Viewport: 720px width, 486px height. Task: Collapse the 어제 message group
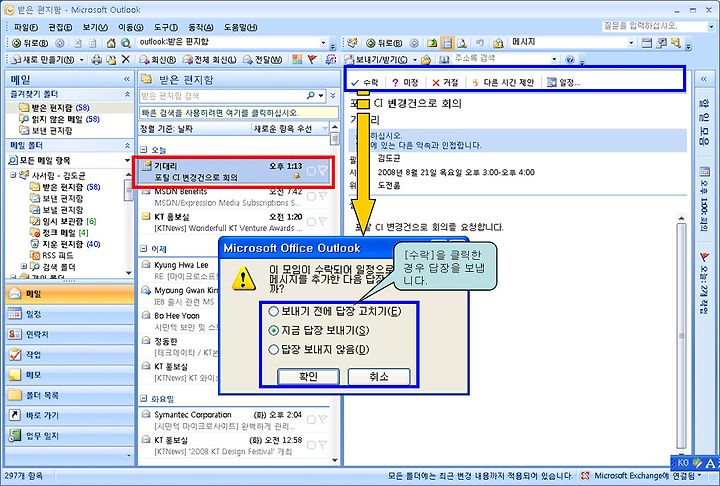coord(144,249)
